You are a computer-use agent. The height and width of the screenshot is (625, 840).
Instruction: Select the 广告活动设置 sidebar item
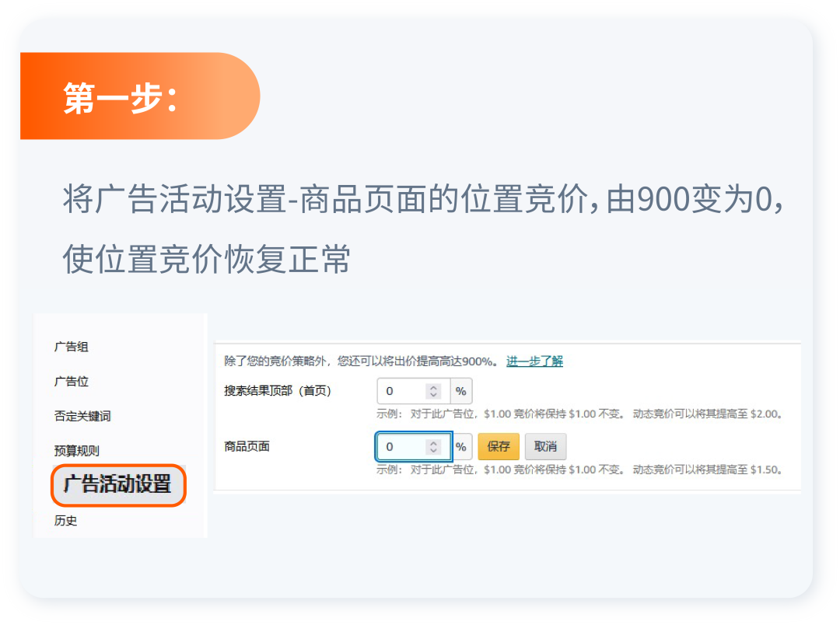point(118,484)
